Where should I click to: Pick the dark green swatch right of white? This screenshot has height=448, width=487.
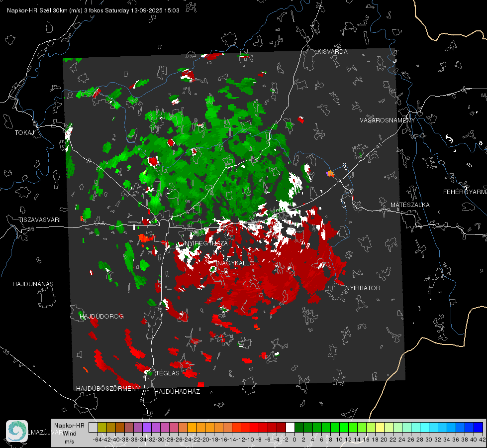pyautogui.click(x=299, y=428)
